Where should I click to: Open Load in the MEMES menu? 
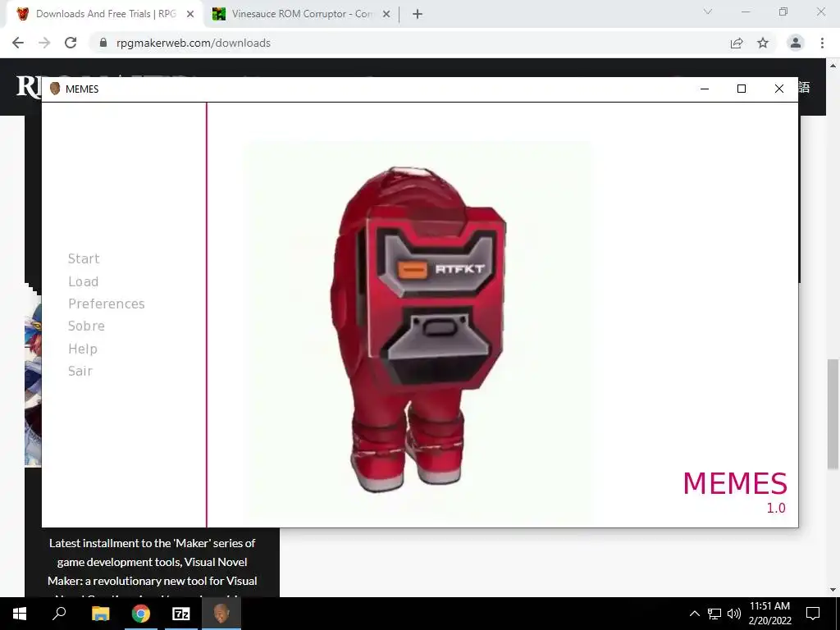[x=83, y=281]
